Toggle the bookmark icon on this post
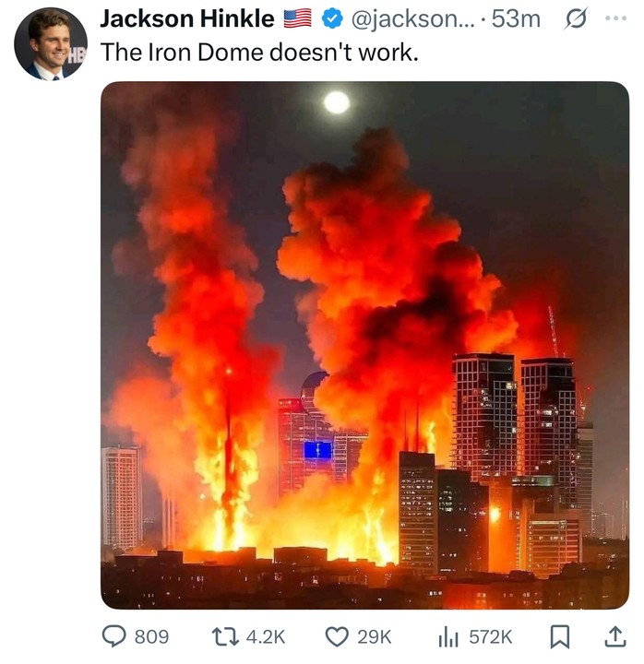Screen dimensions: 644x664 (568, 637)
